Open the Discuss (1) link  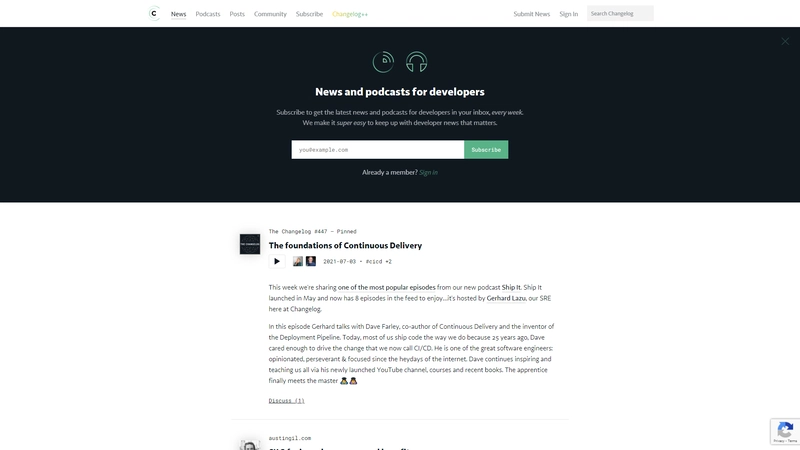[x=286, y=400]
